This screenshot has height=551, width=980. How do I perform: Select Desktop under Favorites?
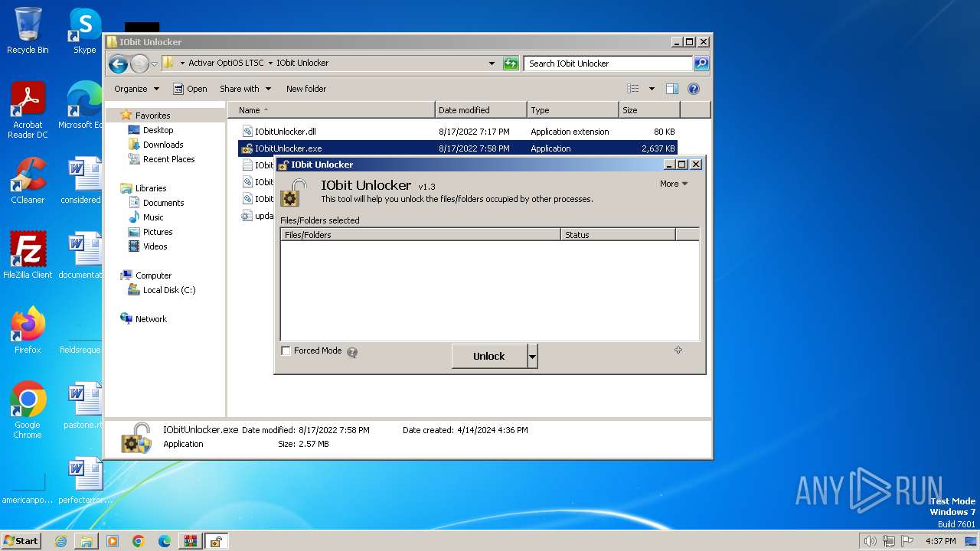(158, 130)
